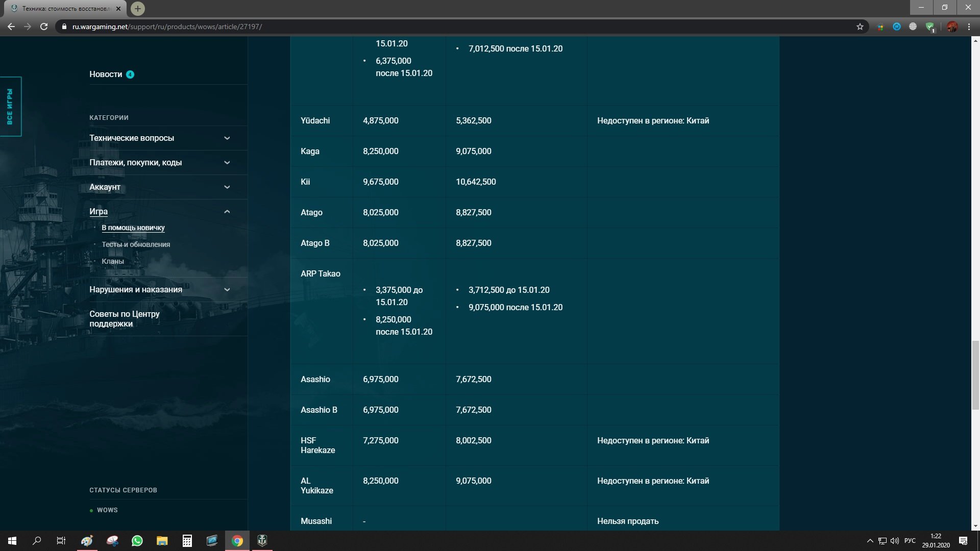Click the globe extension icon
Image resolution: width=980 pixels, height=551 pixels.
click(x=913, y=27)
